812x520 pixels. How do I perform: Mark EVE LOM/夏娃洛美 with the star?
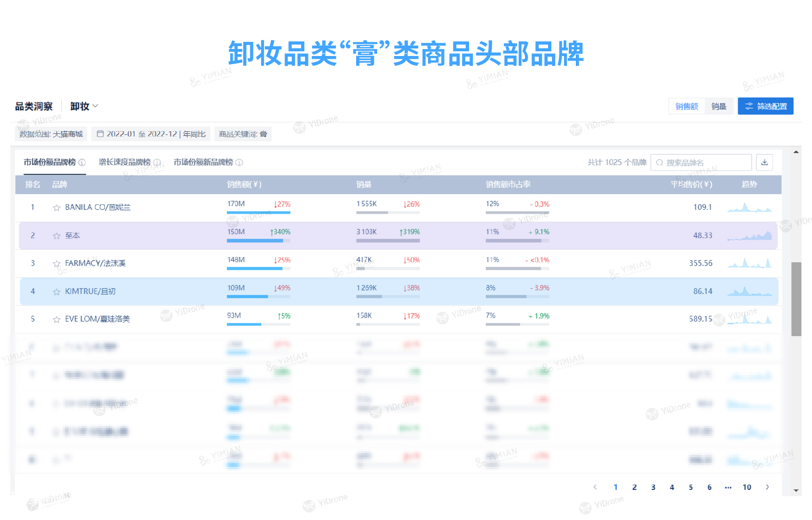pyautogui.click(x=56, y=320)
